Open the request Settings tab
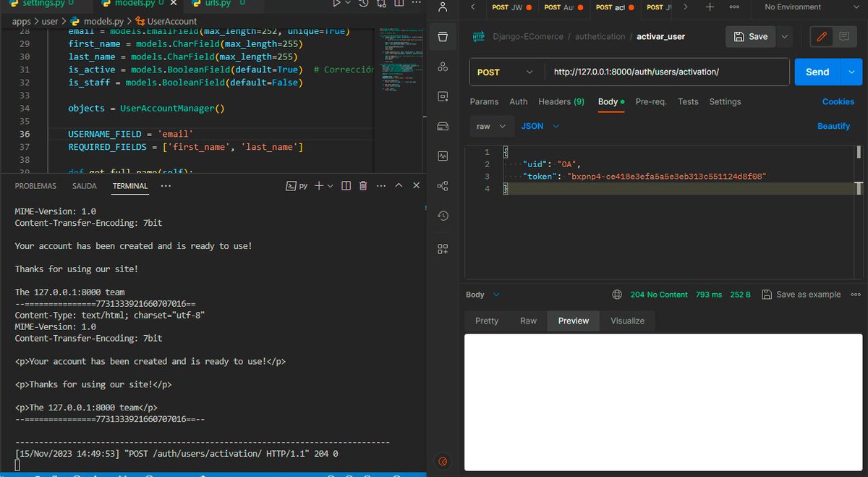This screenshot has height=477, width=868. pos(725,102)
